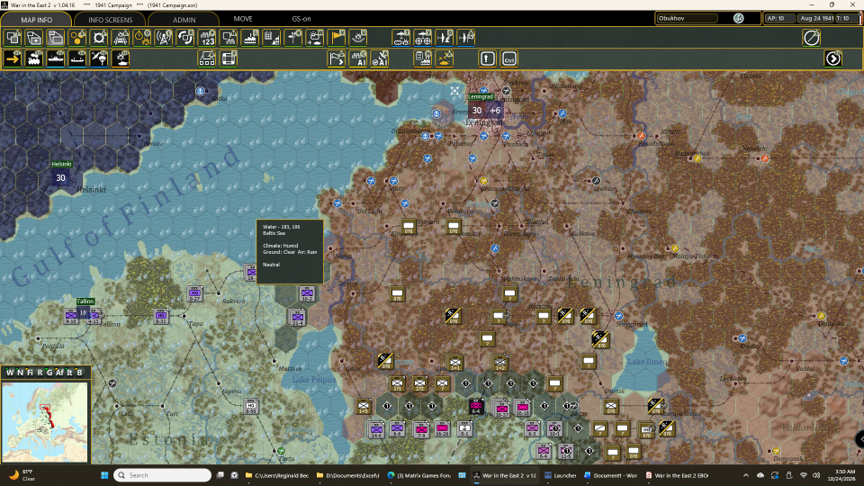Image resolution: width=864 pixels, height=486 pixels.
Task: Click the document-factory toolbar icon
Action: [423, 58]
